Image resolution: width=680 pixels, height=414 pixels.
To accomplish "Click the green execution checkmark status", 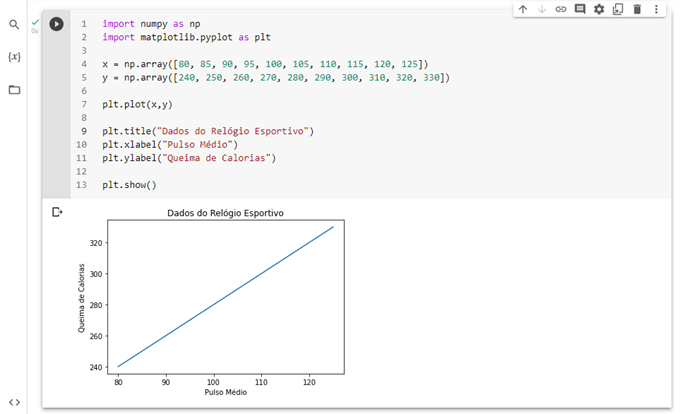I will 35,21.
